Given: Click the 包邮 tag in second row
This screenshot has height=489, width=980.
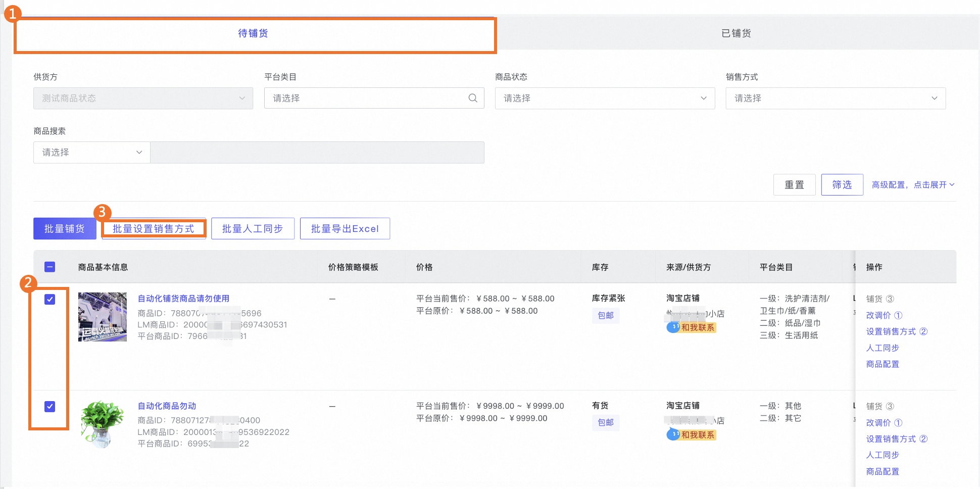Looking at the screenshot, I should (x=606, y=422).
